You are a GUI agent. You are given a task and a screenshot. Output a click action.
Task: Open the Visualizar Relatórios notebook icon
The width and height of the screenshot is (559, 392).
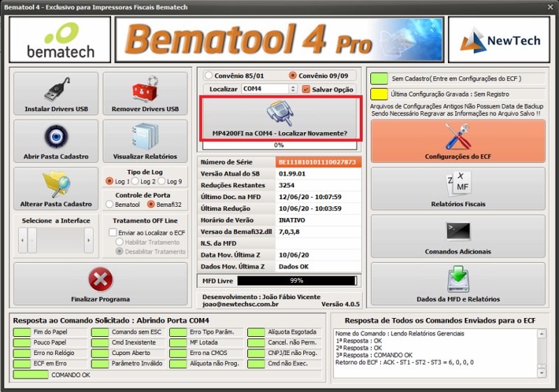point(145,136)
